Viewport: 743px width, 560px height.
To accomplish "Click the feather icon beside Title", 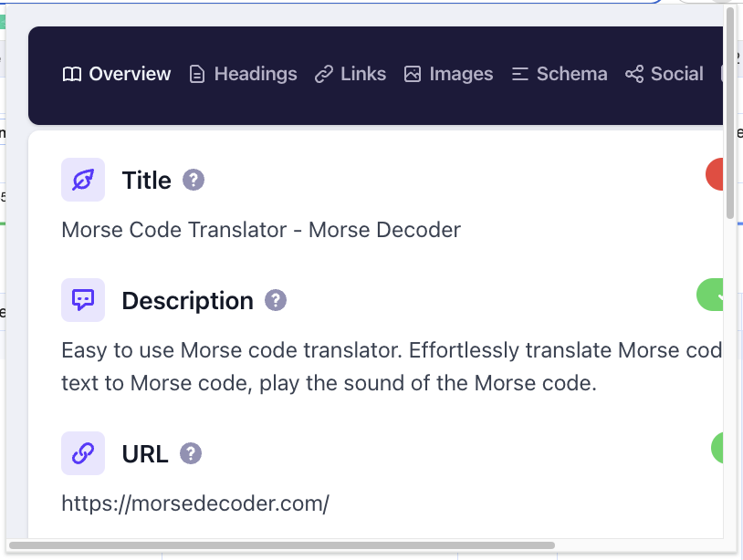I will pyautogui.click(x=83, y=180).
